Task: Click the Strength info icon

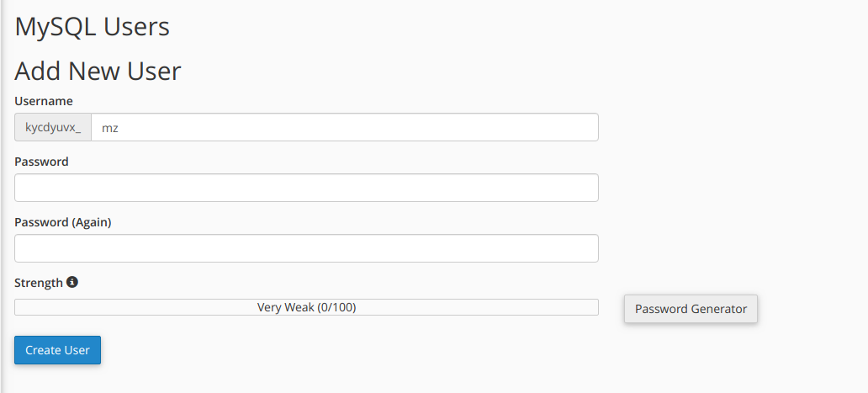Action: [x=72, y=282]
